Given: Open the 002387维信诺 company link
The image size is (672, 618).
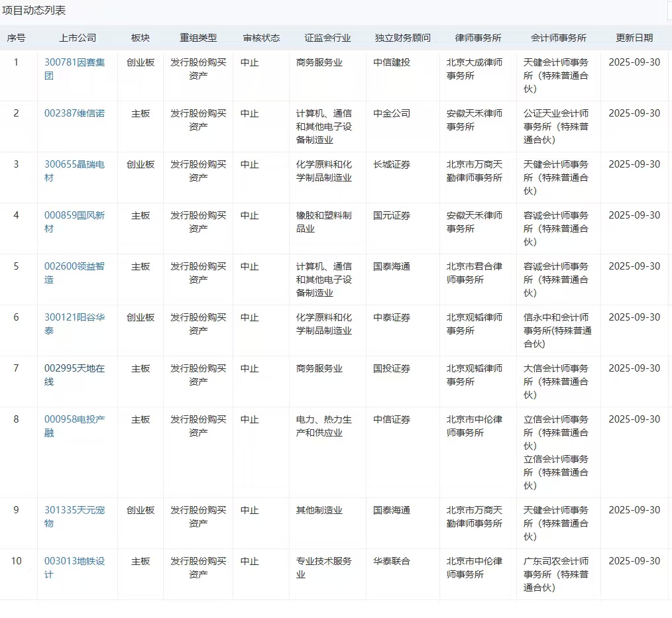Looking at the screenshot, I should (x=75, y=113).
